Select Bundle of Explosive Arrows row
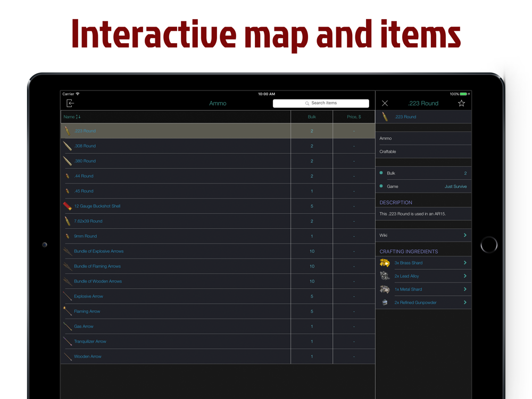The width and height of the screenshot is (532, 399). pyautogui.click(x=176, y=251)
